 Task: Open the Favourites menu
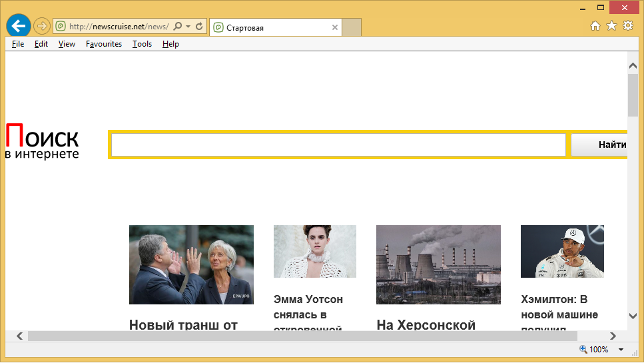(104, 44)
